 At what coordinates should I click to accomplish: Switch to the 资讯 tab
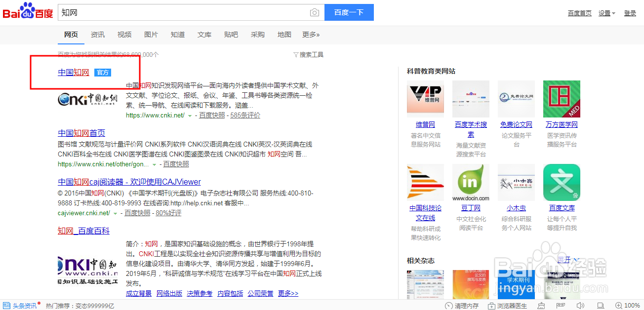(98, 35)
